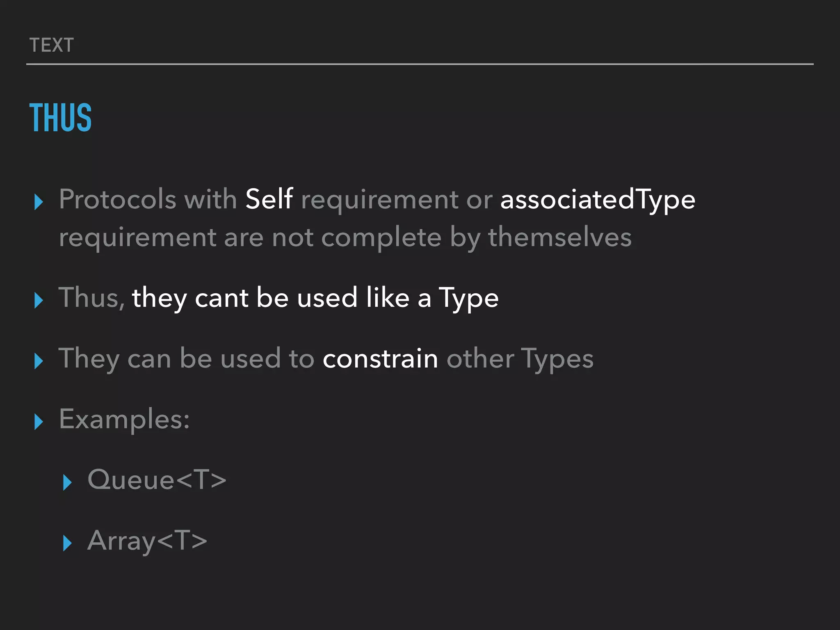The image size is (840, 630).
Task: Click the sub-bullet arrow next to Array<T>
Action: pos(68,543)
